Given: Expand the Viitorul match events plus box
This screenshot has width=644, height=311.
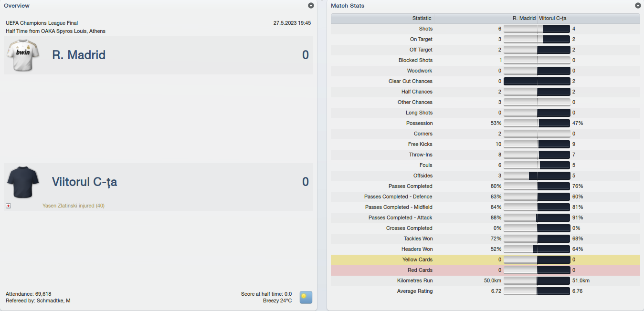Looking at the screenshot, I should (8, 206).
